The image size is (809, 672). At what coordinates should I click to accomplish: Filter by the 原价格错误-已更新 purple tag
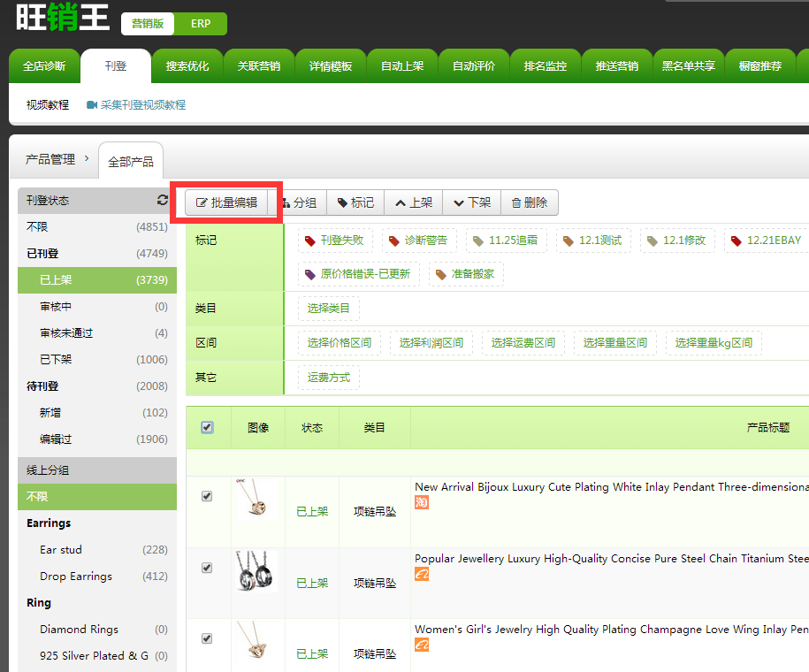coord(359,274)
